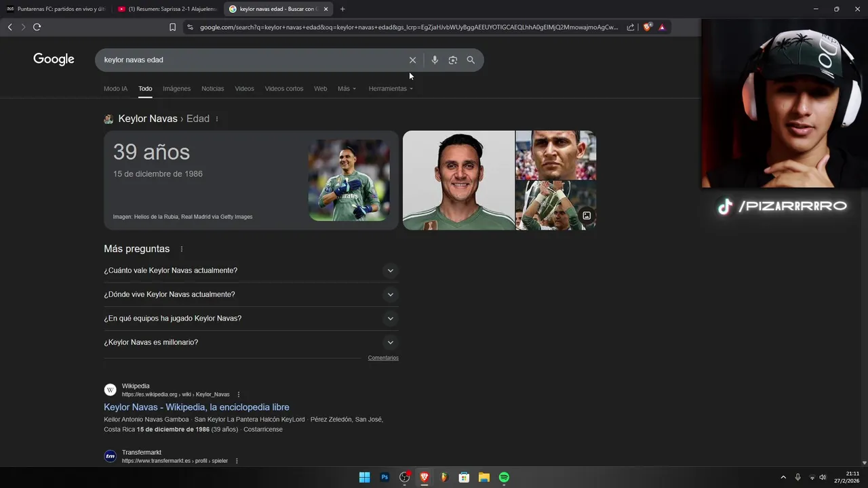Open three-dot menu of the Wikipedia result
Image resolution: width=868 pixels, height=488 pixels.
point(238,394)
